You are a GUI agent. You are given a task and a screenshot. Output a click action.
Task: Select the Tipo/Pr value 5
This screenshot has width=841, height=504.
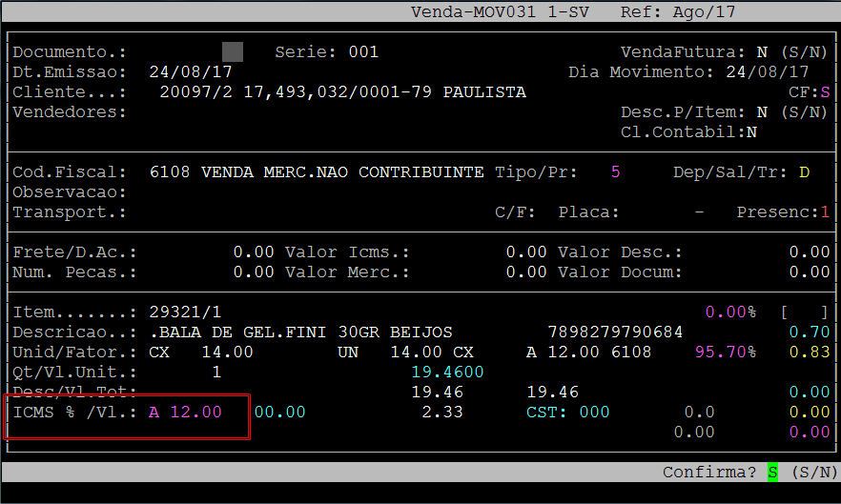tap(615, 172)
